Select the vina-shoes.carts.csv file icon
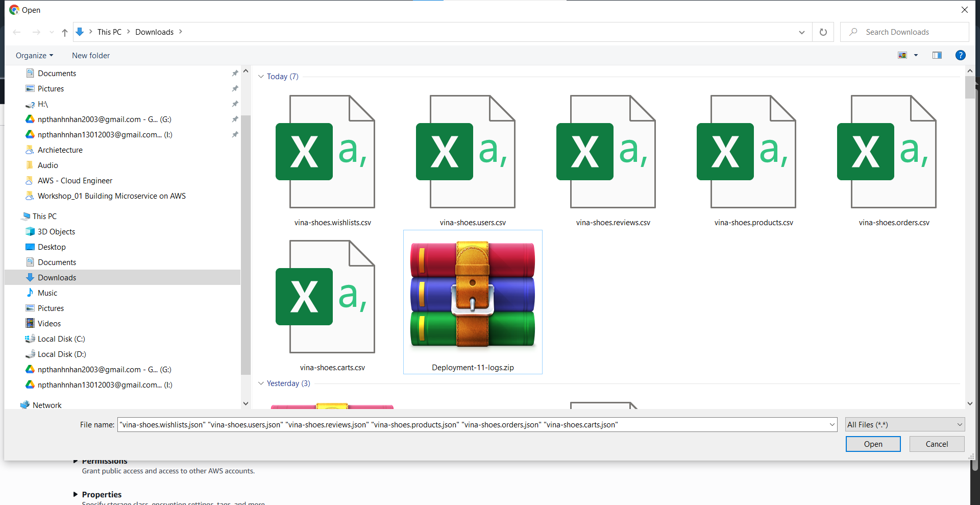This screenshot has width=980, height=505. pyautogui.click(x=332, y=297)
